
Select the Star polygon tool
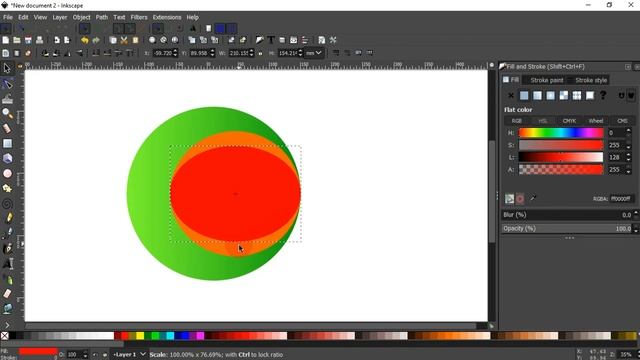7,189
